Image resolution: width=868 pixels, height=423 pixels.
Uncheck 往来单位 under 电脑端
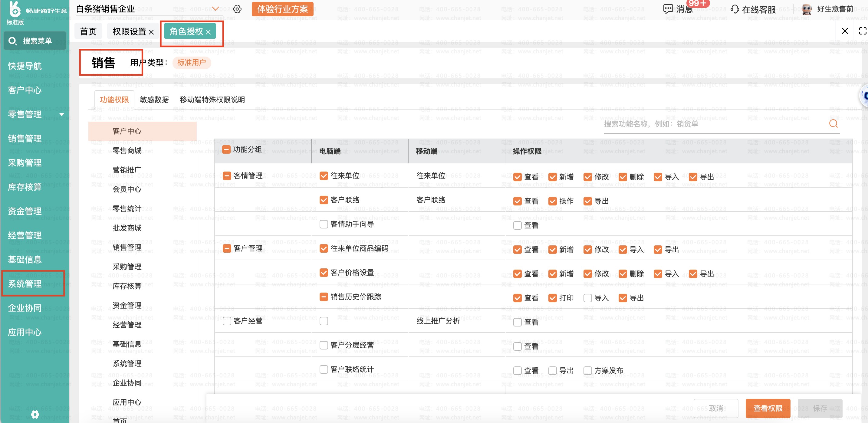coord(324,175)
